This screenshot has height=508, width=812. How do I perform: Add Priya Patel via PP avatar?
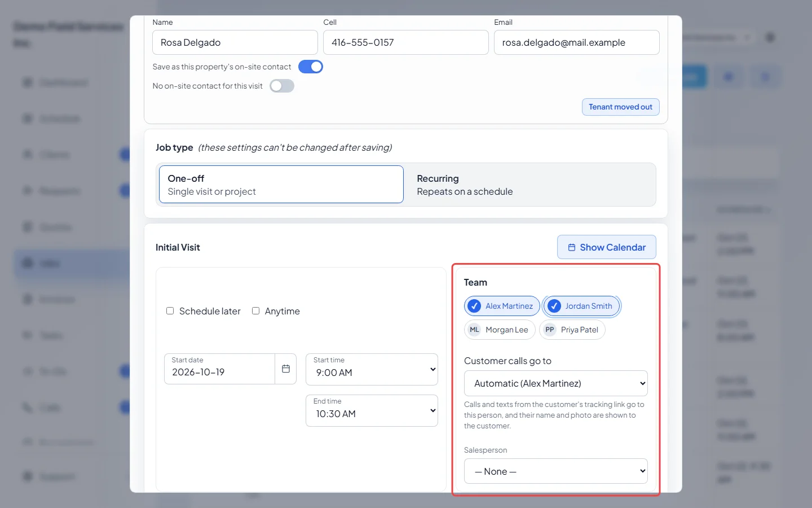(550, 330)
